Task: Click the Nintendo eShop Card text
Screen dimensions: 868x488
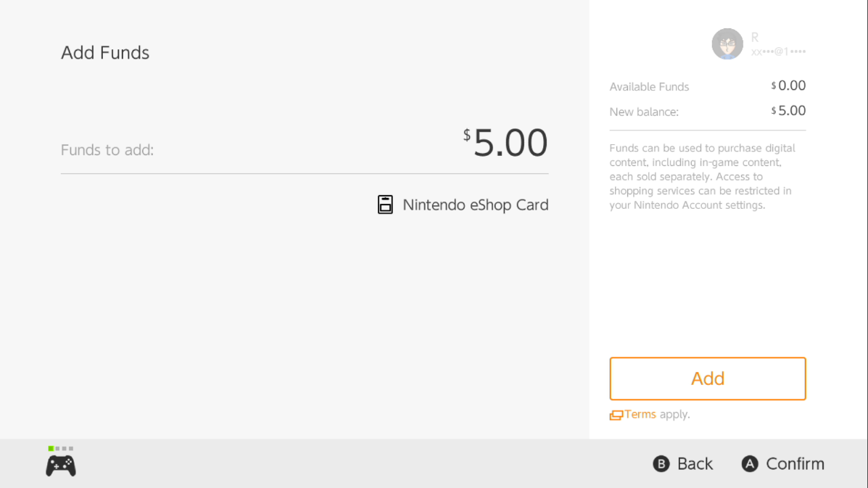Action: pos(475,205)
